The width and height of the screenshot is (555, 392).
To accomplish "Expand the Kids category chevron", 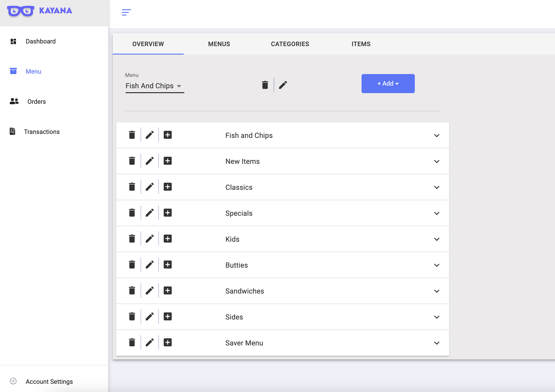I will (437, 239).
